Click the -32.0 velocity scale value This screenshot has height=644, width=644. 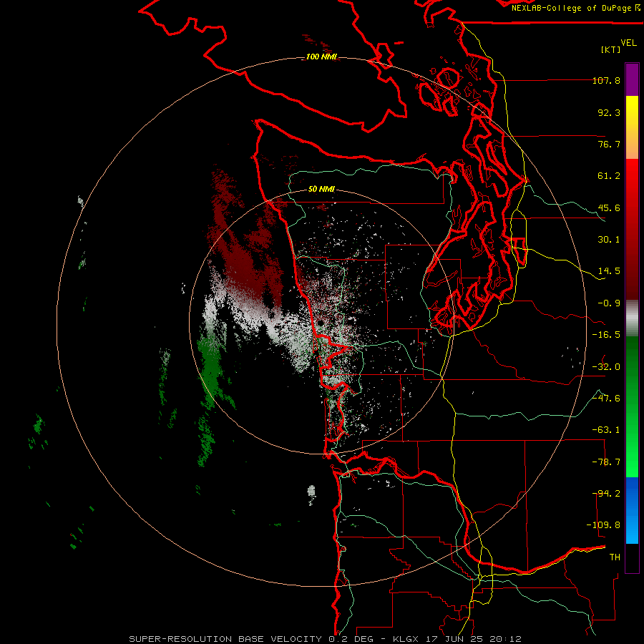606,367
